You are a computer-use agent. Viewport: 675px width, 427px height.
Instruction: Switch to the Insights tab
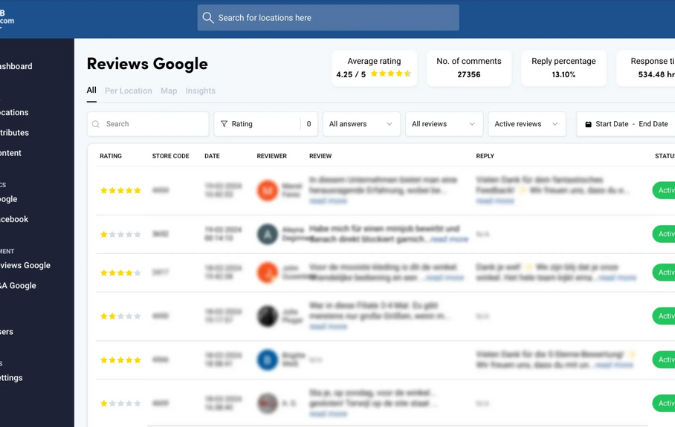[200, 91]
